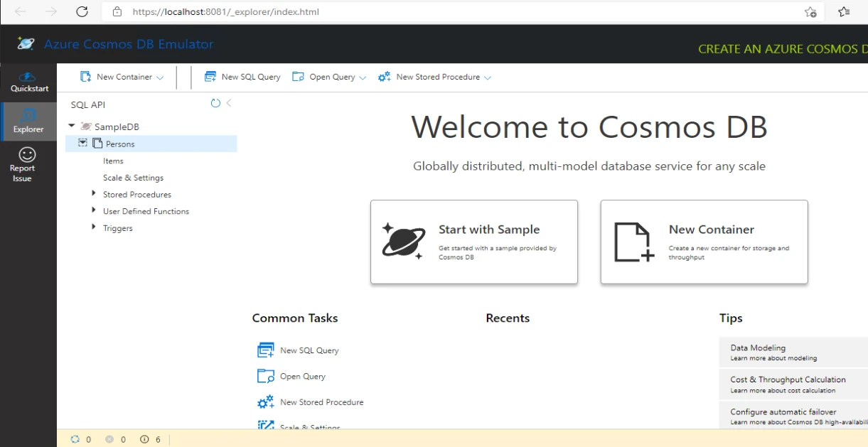Viewport: 868px width, 447px height.
Task: Open the New Stored Procedure dropdown arrow
Action: (488, 77)
